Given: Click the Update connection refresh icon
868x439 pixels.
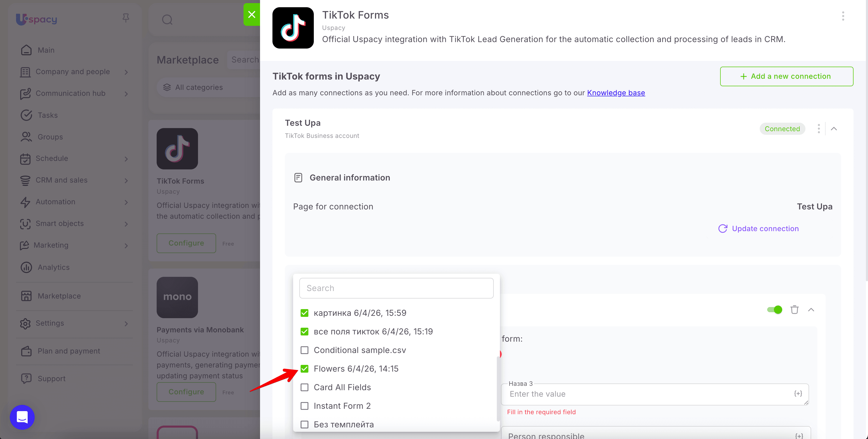Looking at the screenshot, I should [x=722, y=229].
